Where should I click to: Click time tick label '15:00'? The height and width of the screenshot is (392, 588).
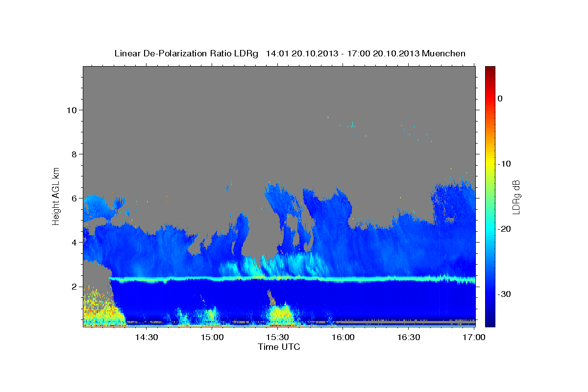click(212, 338)
